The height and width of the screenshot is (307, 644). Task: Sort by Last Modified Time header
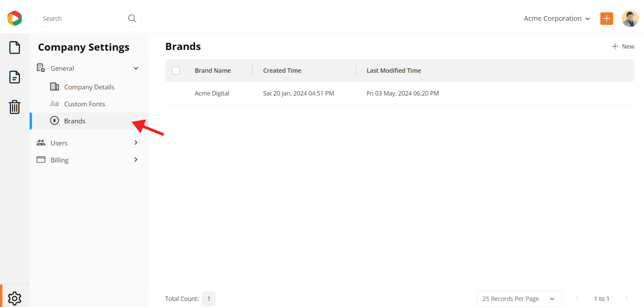[394, 71]
